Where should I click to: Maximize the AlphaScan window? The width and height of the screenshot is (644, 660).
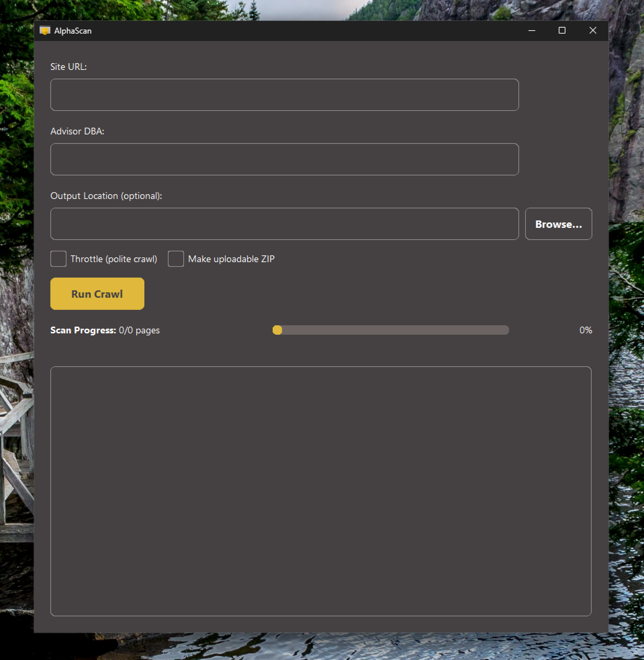562,31
